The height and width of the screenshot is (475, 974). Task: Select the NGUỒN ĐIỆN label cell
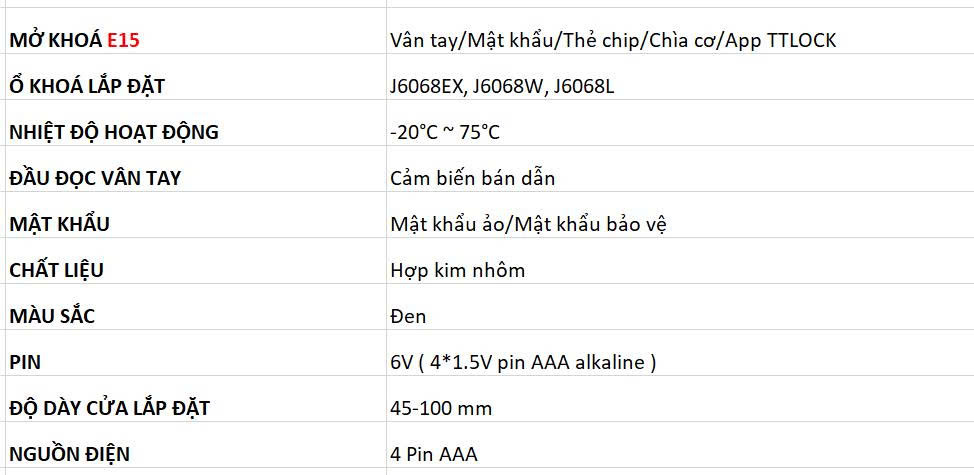tap(70, 454)
